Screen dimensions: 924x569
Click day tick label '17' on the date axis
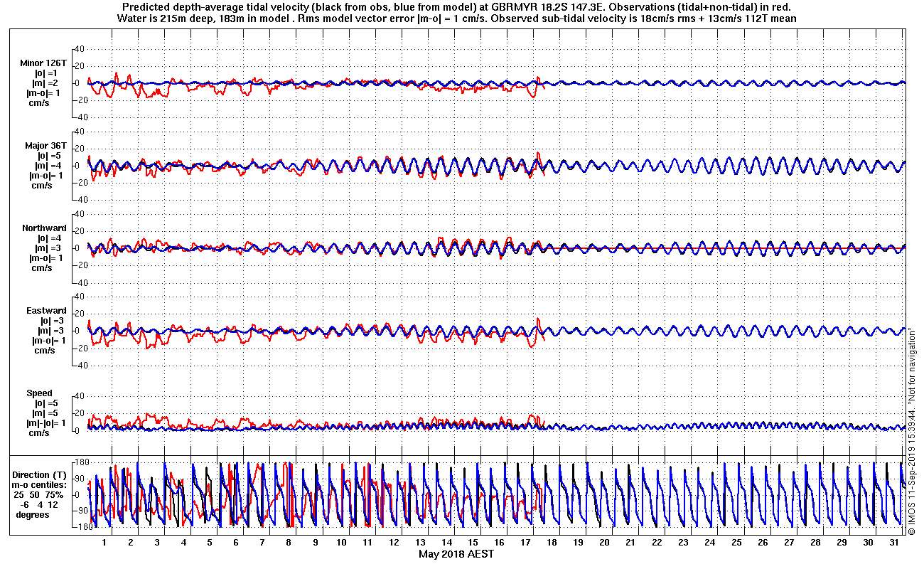[525, 543]
